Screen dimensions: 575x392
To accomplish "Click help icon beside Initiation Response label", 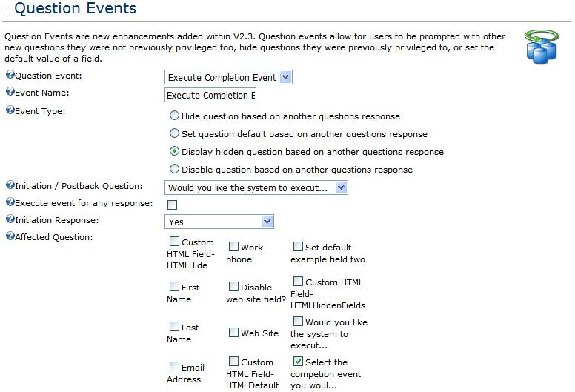I will coord(10,219).
